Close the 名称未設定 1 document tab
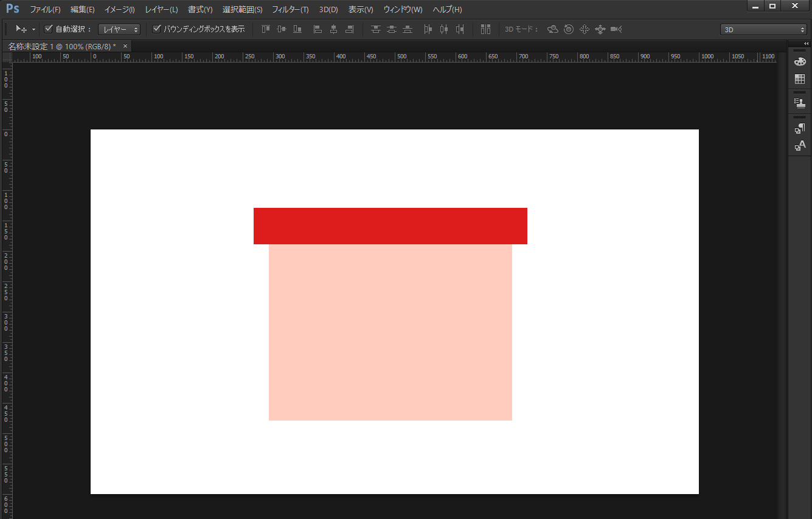 (x=125, y=46)
